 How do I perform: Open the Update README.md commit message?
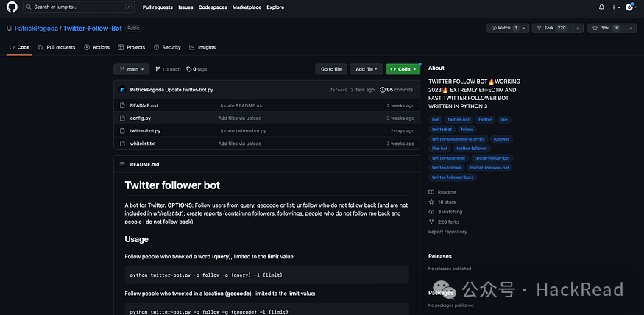point(241,105)
